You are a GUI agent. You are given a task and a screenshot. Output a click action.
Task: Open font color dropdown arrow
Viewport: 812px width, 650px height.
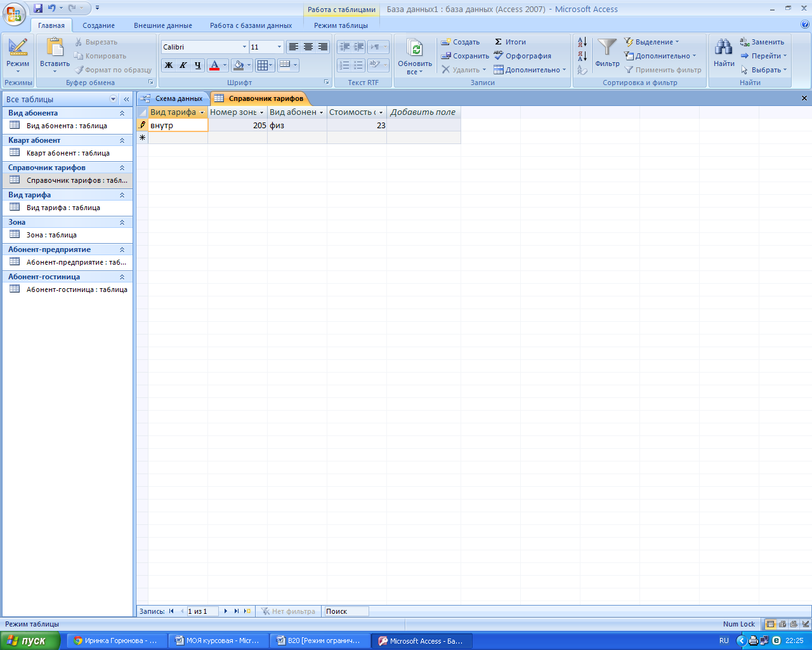225,65
